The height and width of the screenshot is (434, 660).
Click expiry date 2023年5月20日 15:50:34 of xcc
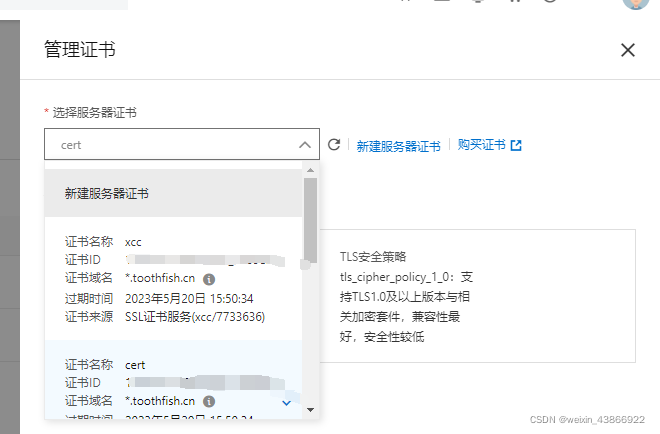click(189, 298)
